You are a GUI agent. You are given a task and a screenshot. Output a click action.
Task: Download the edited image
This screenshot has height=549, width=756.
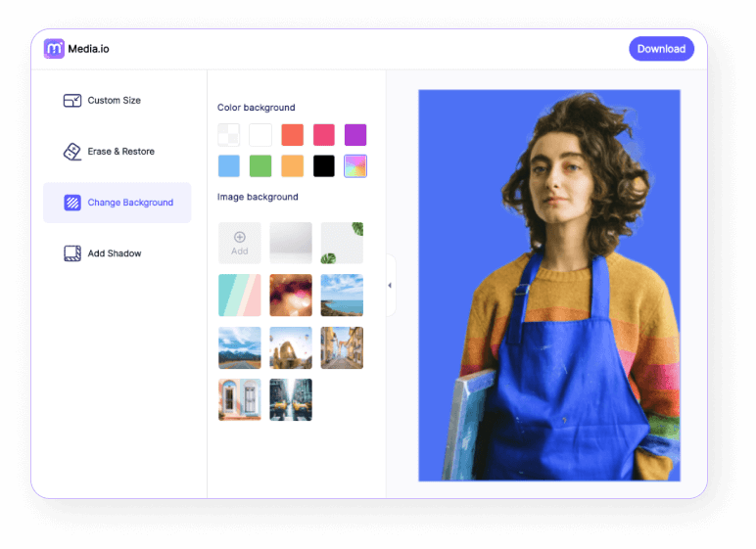pos(661,49)
